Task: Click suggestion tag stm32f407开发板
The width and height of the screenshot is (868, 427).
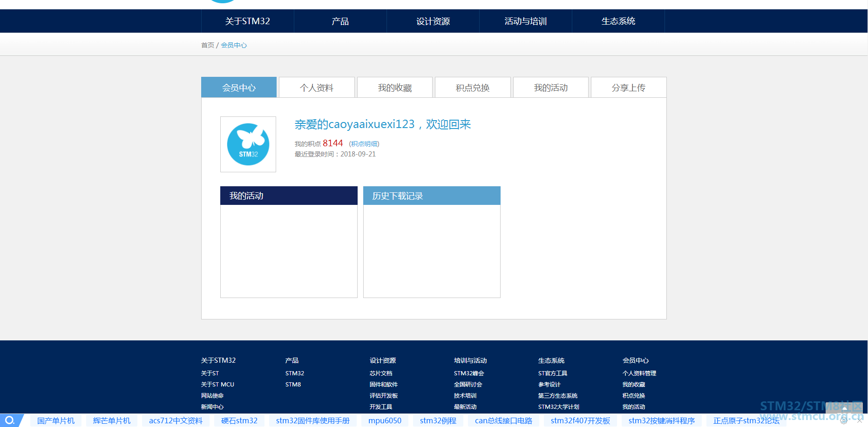Action: coord(580,421)
